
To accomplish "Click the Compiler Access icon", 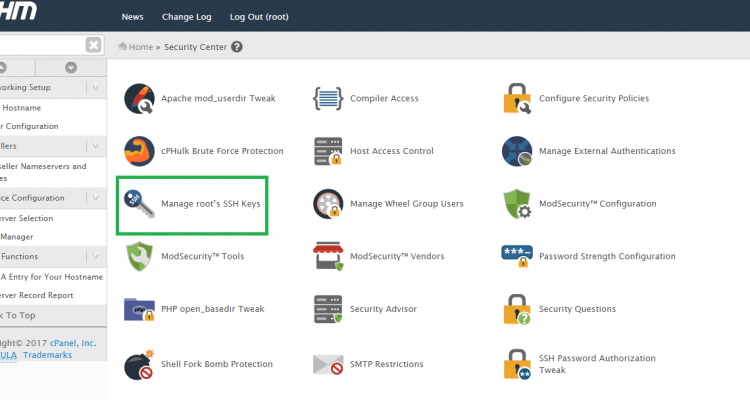I will 328,99.
